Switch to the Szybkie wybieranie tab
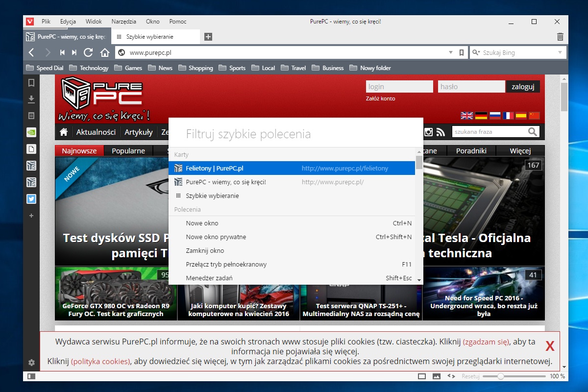Screen dimensions: 588x392 pyautogui.click(x=156, y=37)
